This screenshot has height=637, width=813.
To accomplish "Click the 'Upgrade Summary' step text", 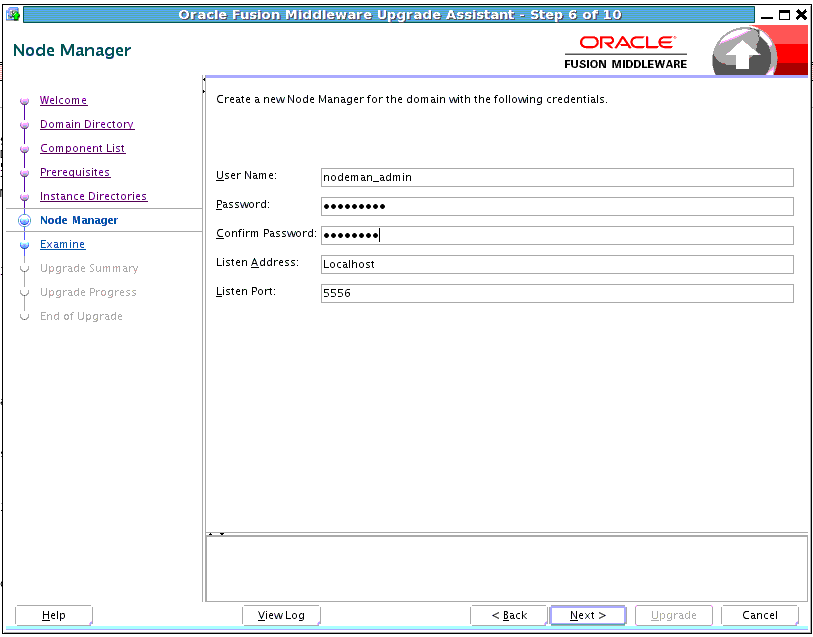I will tap(89, 268).
